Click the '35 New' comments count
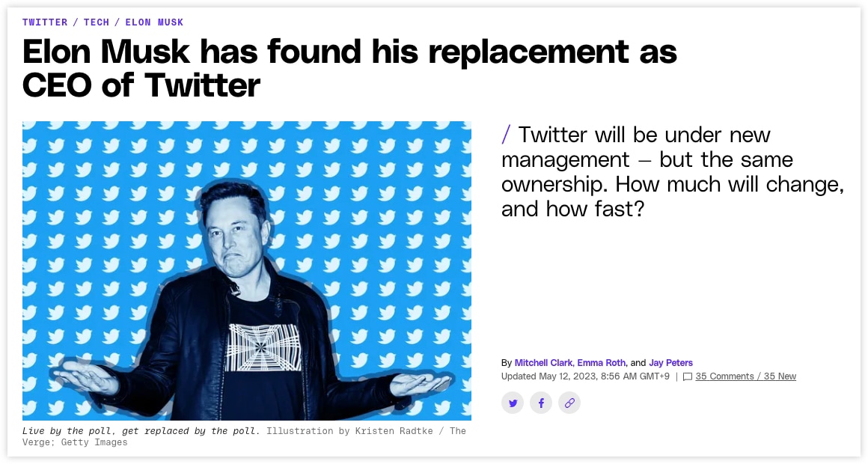The image size is (868, 464). [x=780, y=376]
